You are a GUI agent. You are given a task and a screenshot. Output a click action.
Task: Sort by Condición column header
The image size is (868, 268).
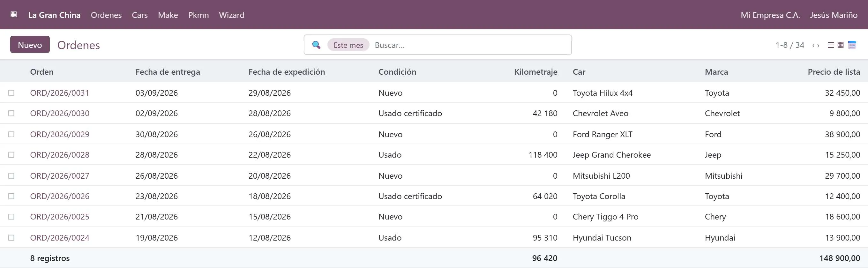397,72
